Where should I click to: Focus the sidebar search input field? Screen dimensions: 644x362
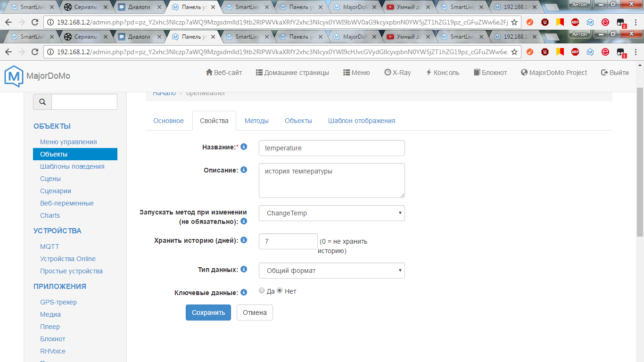click(84, 102)
